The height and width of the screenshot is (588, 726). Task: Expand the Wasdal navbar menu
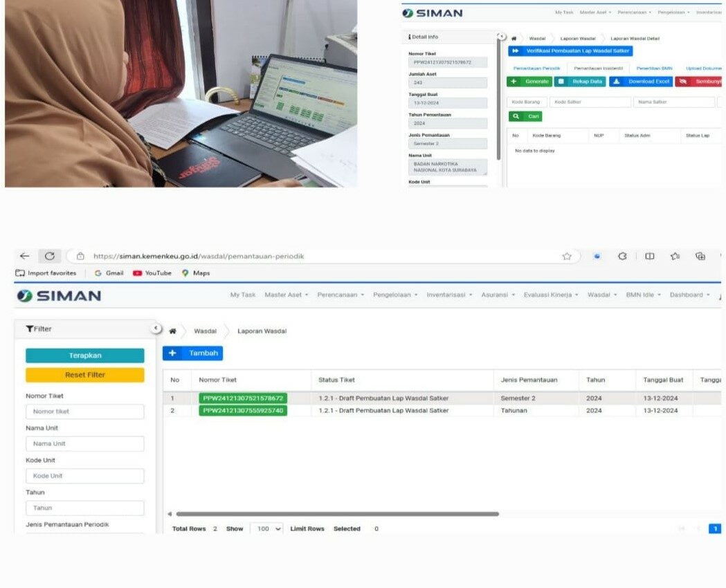pos(602,295)
